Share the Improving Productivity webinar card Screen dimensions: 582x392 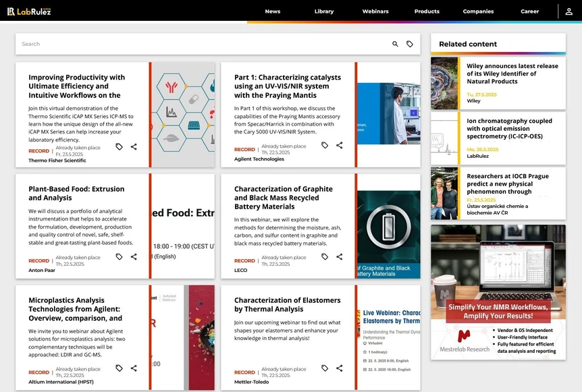[x=134, y=146]
